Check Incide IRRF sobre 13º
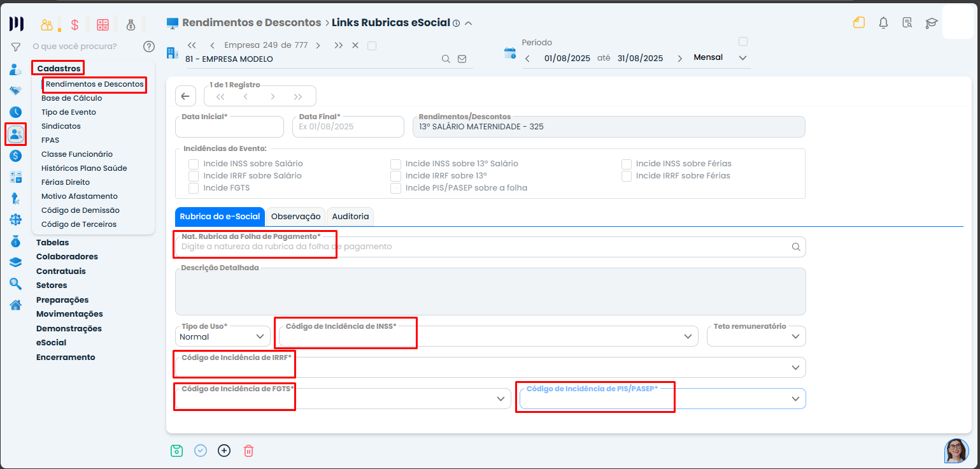 (396, 176)
